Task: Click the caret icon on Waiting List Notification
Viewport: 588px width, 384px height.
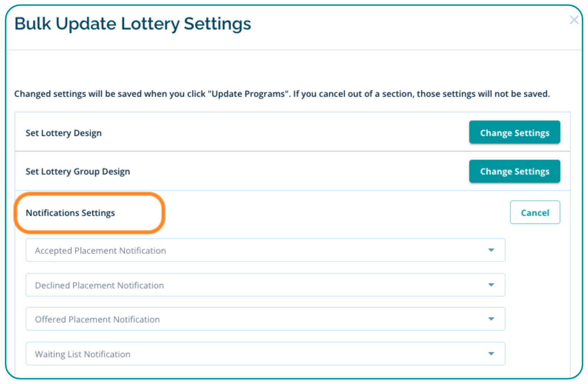Action: 491,354
